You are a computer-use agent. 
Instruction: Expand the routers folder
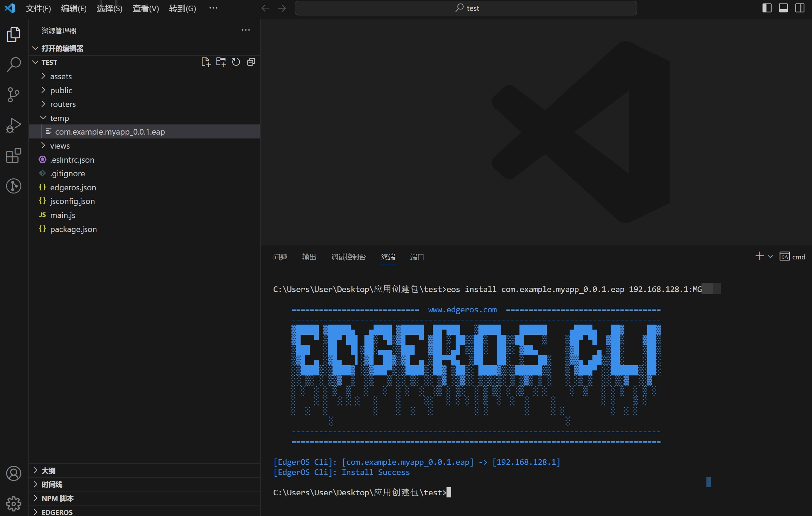point(63,104)
